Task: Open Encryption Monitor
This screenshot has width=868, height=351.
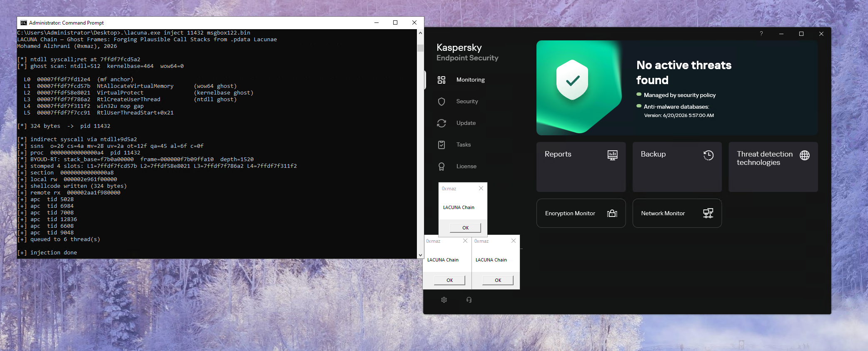Action: point(581,213)
